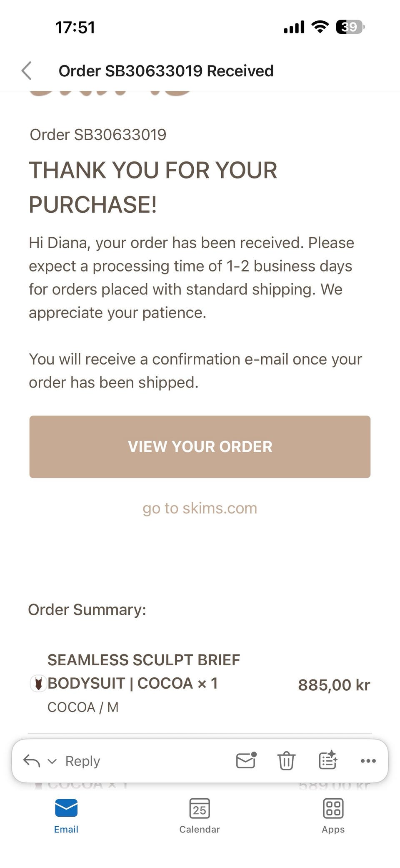400x868 pixels.
Task: Tap the reply arrow icon
Action: (x=32, y=761)
